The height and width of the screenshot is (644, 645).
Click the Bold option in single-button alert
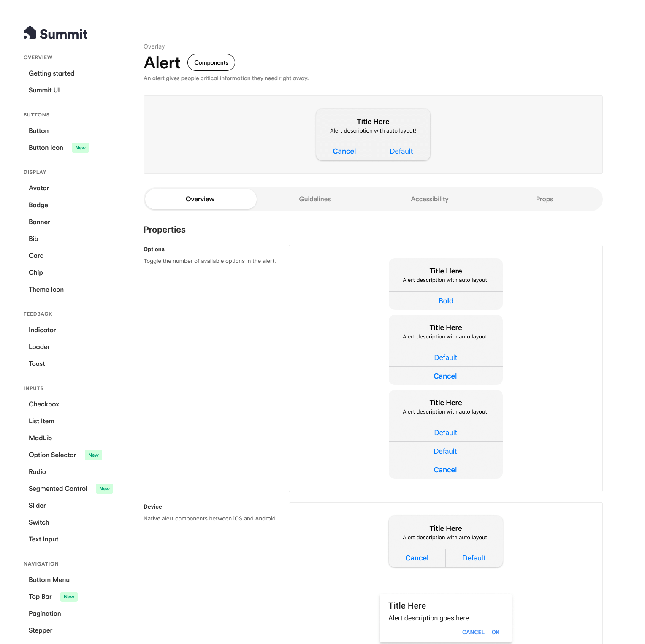445,301
